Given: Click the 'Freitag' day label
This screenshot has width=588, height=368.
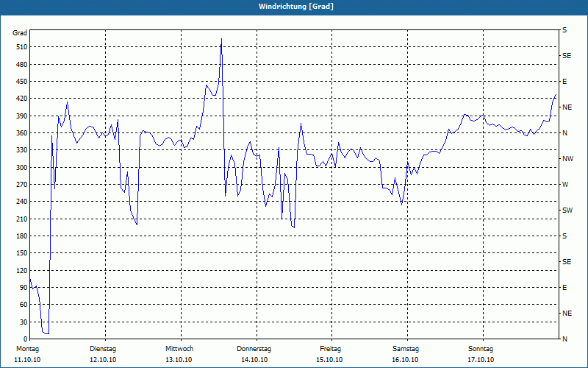Looking at the screenshot, I should 330,349.
